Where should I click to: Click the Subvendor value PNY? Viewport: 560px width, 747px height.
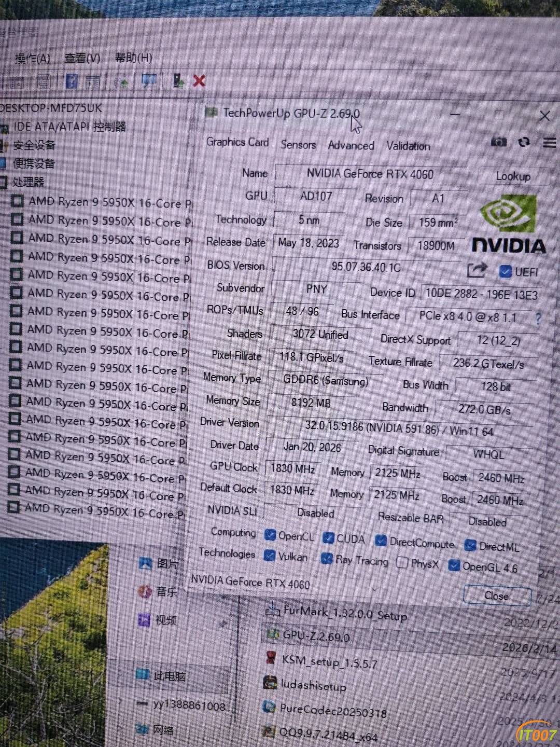point(316,289)
